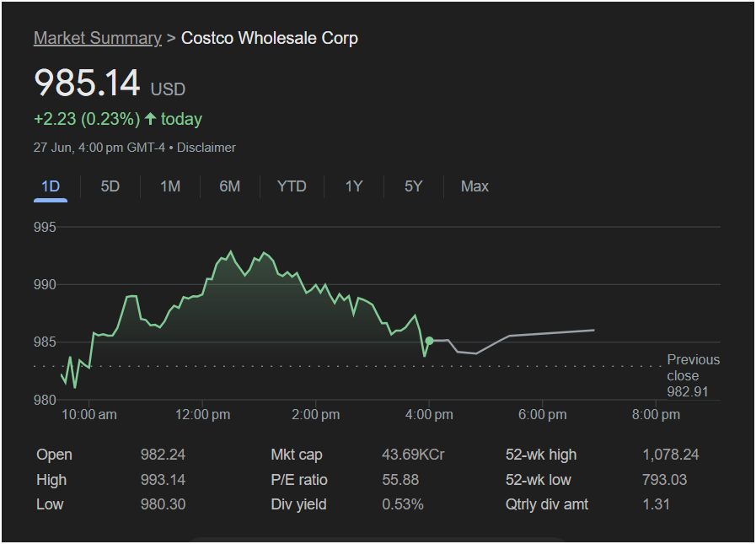Click the 52-wk low value 793.03
The height and width of the screenshot is (544, 756).
[x=665, y=480]
